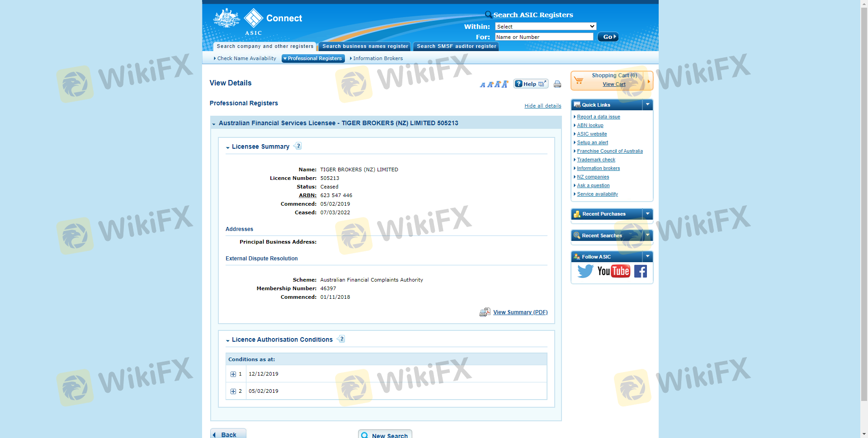Click Hide all details link
868x438 pixels.
(x=543, y=106)
